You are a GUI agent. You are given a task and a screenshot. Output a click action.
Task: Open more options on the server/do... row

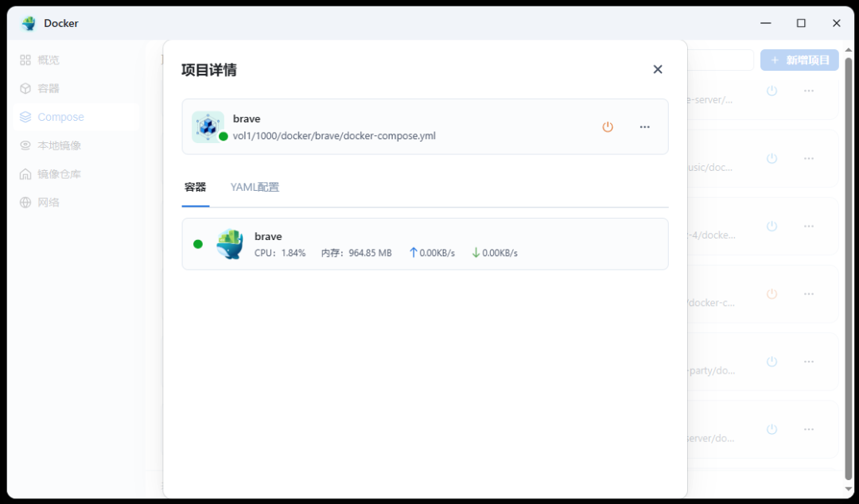coord(809,429)
